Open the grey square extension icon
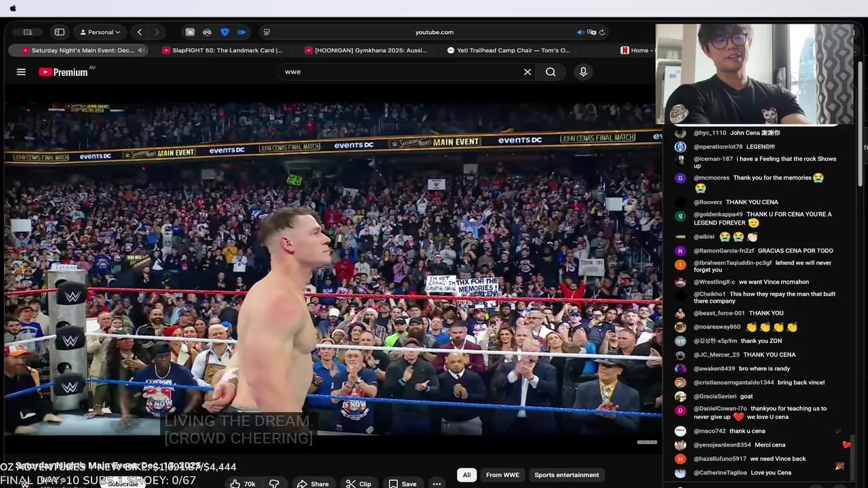Screen dimensions: 868x488 190,32
